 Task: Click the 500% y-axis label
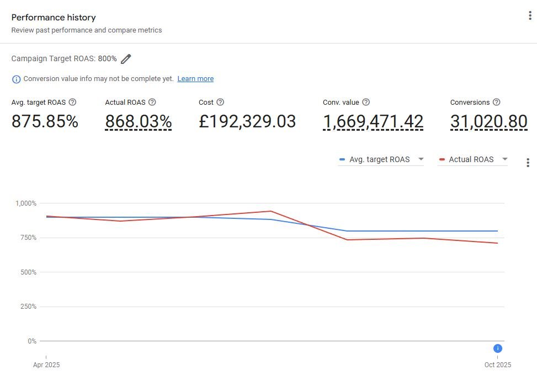tap(28, 272)
